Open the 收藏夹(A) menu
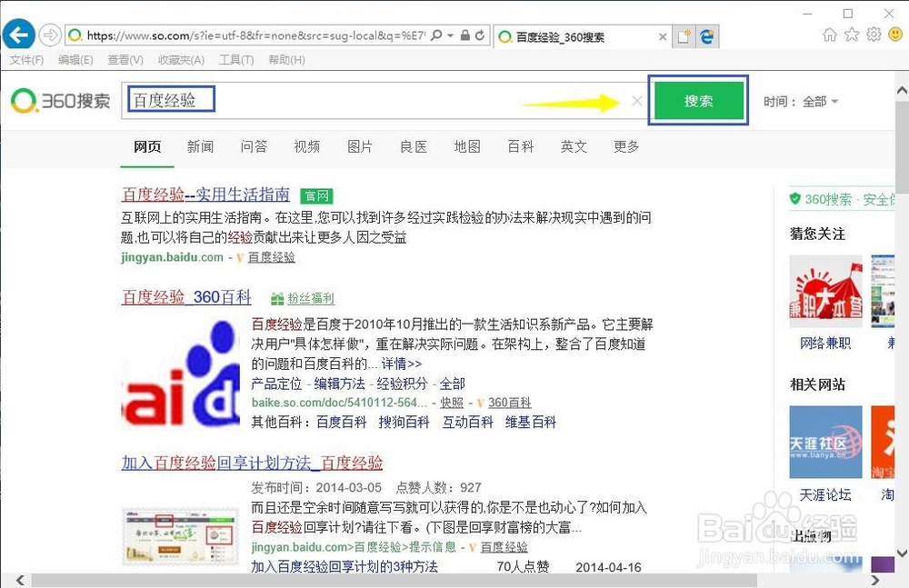The height and width of the screenshot is (588, 909). point(182,60)
